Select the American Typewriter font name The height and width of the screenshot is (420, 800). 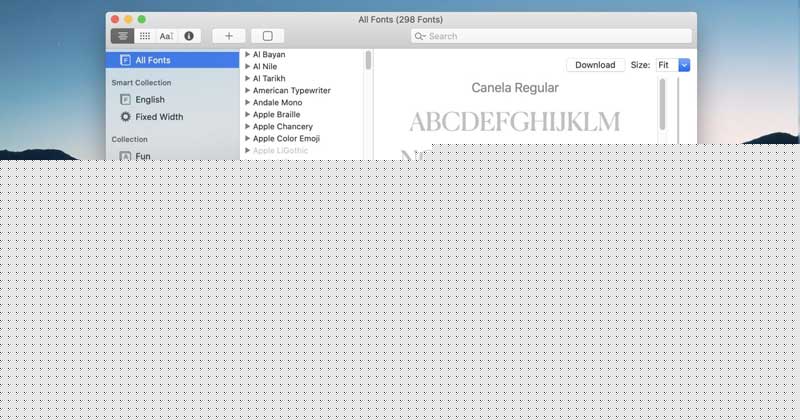292,90
